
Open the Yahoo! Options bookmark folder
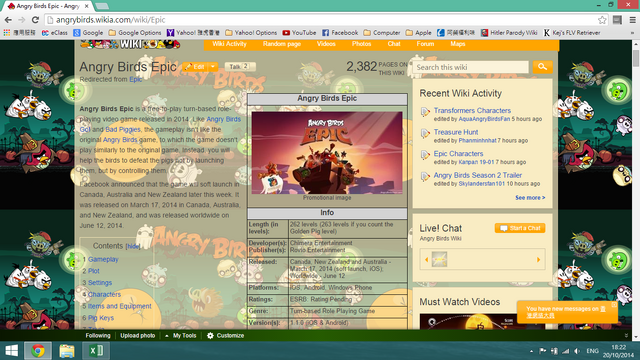pos(251,33)
